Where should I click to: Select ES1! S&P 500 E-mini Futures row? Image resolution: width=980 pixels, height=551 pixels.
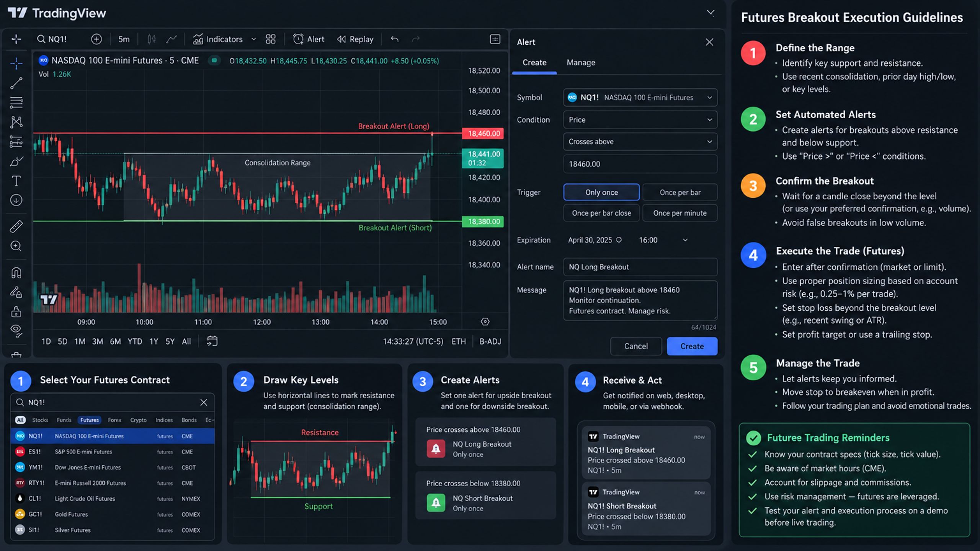coord(113,452)
